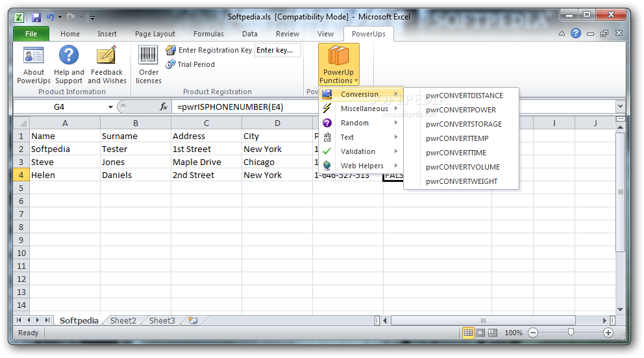Viewport: 644px width, 358px height.
Task: Go to last sheet navigation arrow
Action: click(47, 320)
